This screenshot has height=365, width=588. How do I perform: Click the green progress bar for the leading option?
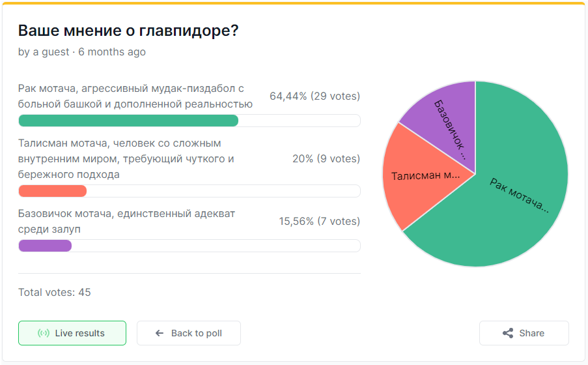tap(128, 121)
